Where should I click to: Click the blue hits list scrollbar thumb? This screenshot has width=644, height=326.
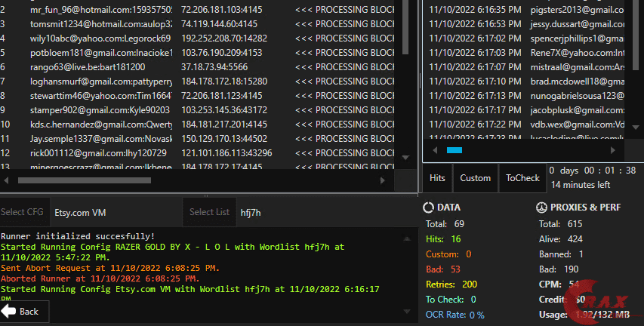click(454, 150)
